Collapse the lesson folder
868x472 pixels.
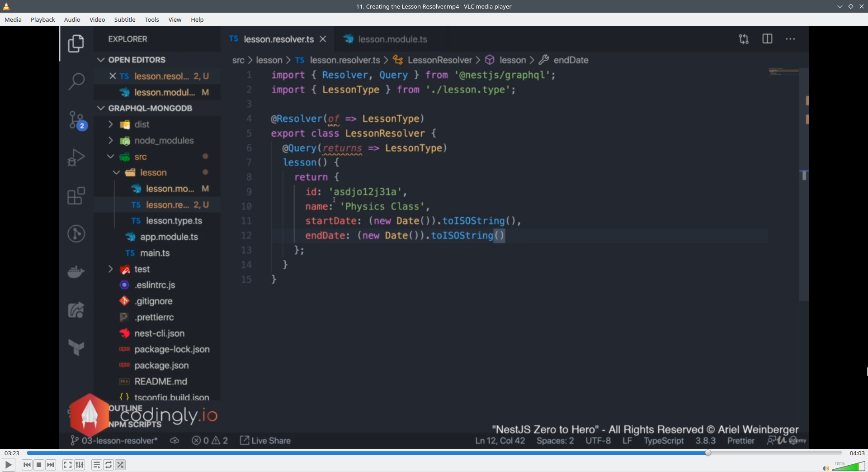coord(116,172)
